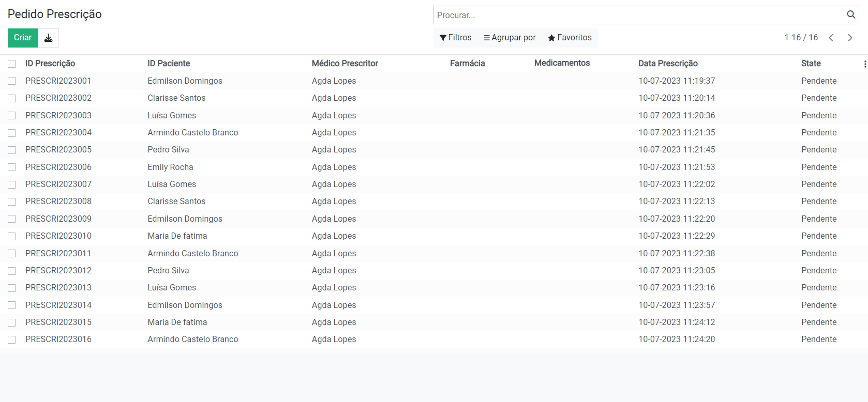Click Pedro Silva in PRESCRI2023012 row
868x402 pixels.
[168, 270]
